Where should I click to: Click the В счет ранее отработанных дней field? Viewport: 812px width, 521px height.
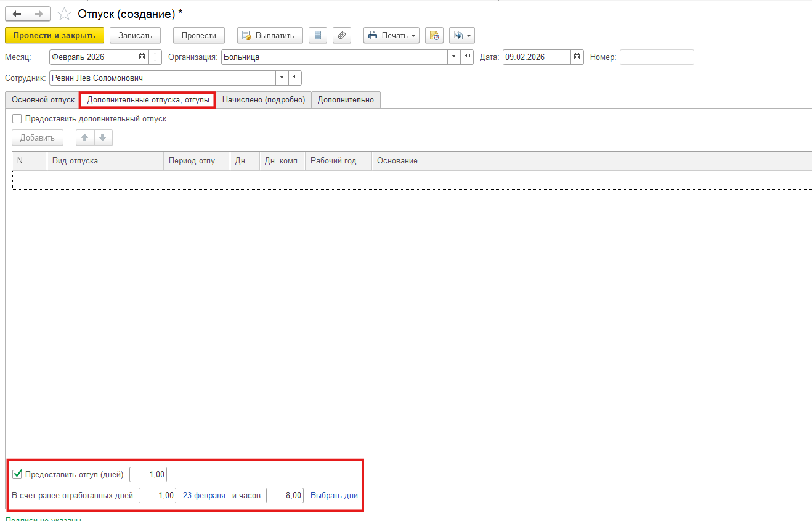tap(157, 495)
